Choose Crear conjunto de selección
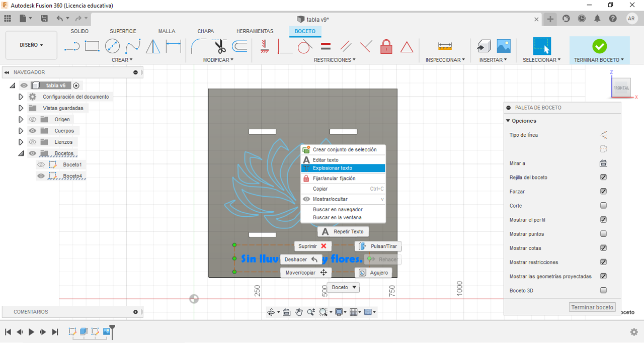Image resolution: width=644 pixels, height=343 pixels. (x=343, y=149)
